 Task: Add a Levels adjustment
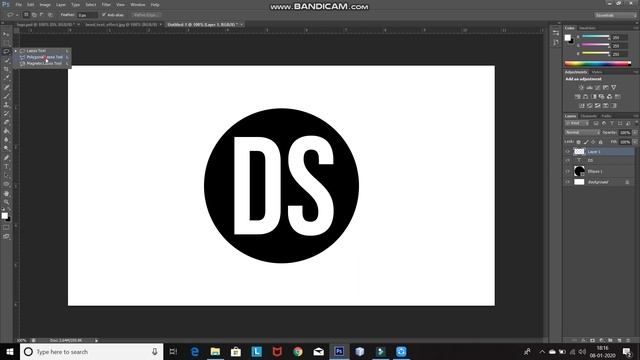point(589,87)
